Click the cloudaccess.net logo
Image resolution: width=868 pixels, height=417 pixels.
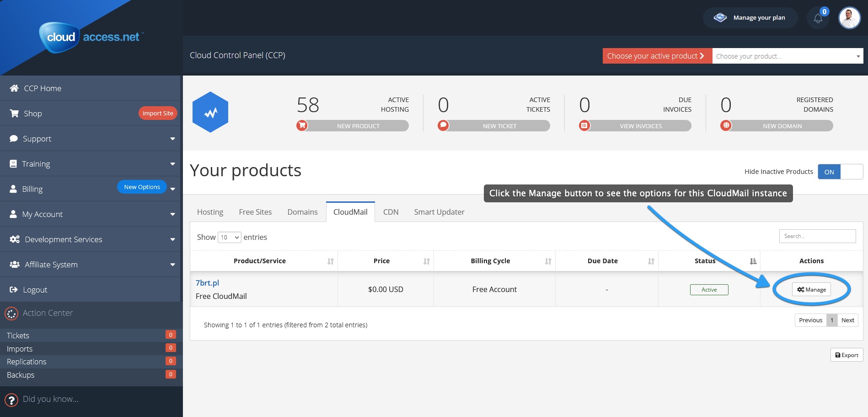point(91,37)
